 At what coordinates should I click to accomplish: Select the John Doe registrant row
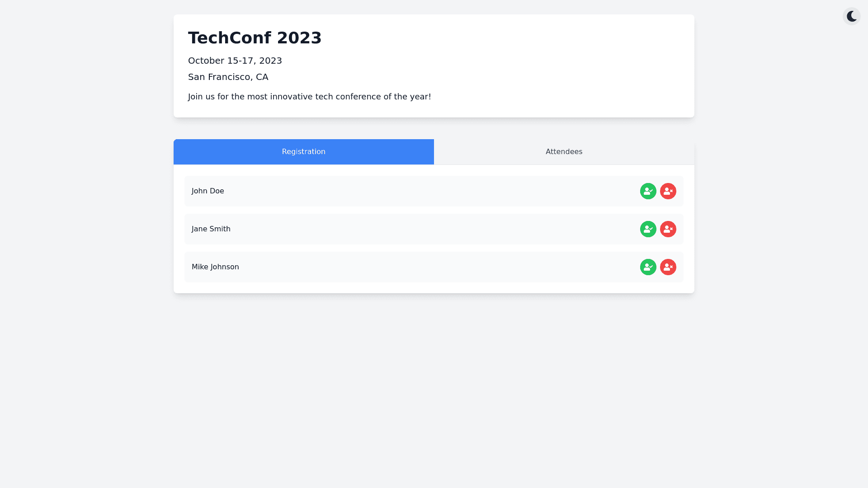click(407, 191)
